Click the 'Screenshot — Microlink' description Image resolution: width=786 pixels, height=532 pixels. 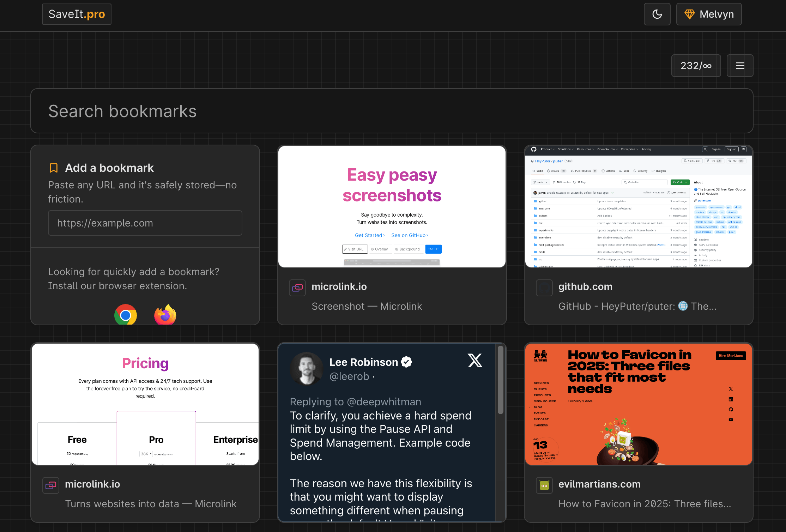(367, 306)
